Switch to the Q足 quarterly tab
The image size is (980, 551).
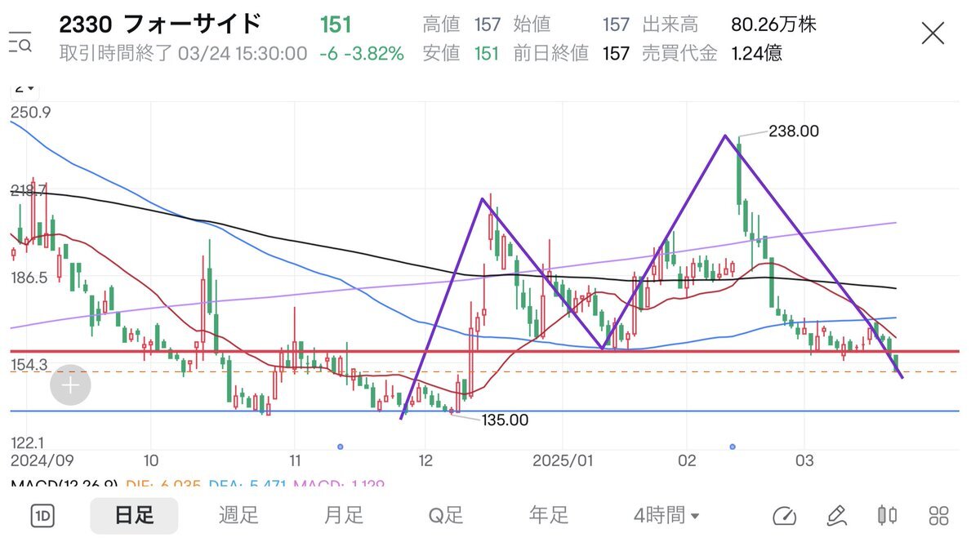point(446,516)
